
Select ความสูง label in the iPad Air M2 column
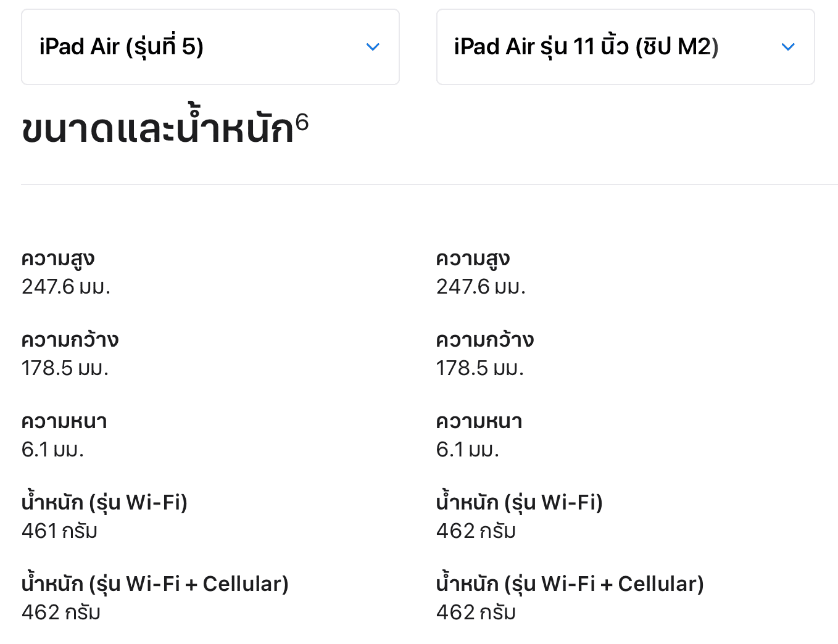473,259
